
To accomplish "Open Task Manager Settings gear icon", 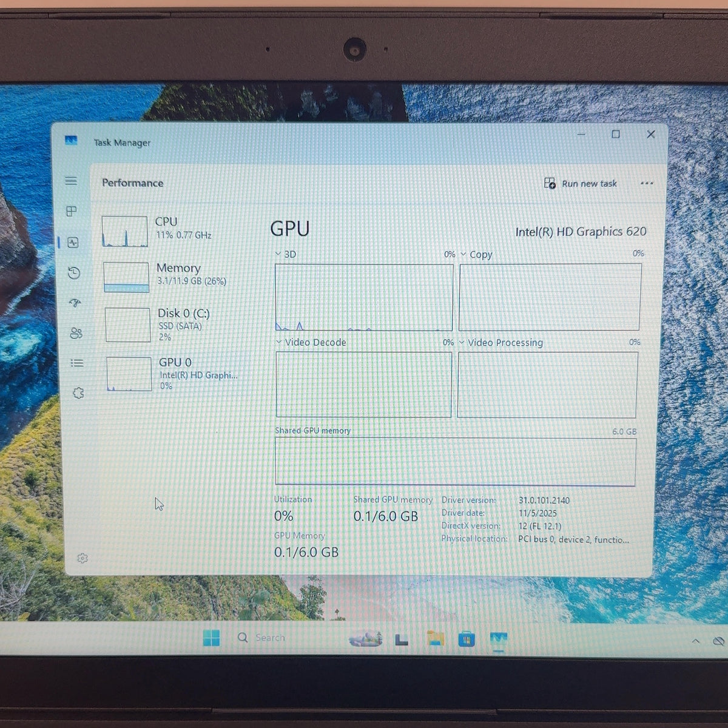I will (x=83, y=558).
